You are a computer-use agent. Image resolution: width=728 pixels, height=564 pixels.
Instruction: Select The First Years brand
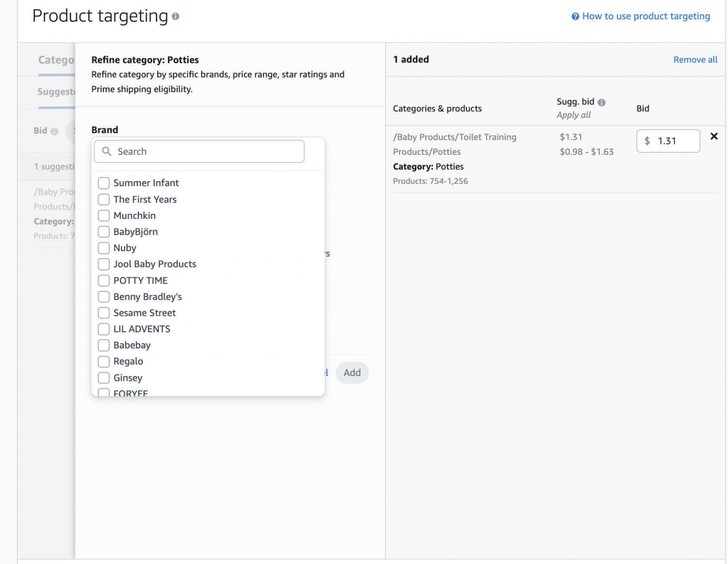104,199
